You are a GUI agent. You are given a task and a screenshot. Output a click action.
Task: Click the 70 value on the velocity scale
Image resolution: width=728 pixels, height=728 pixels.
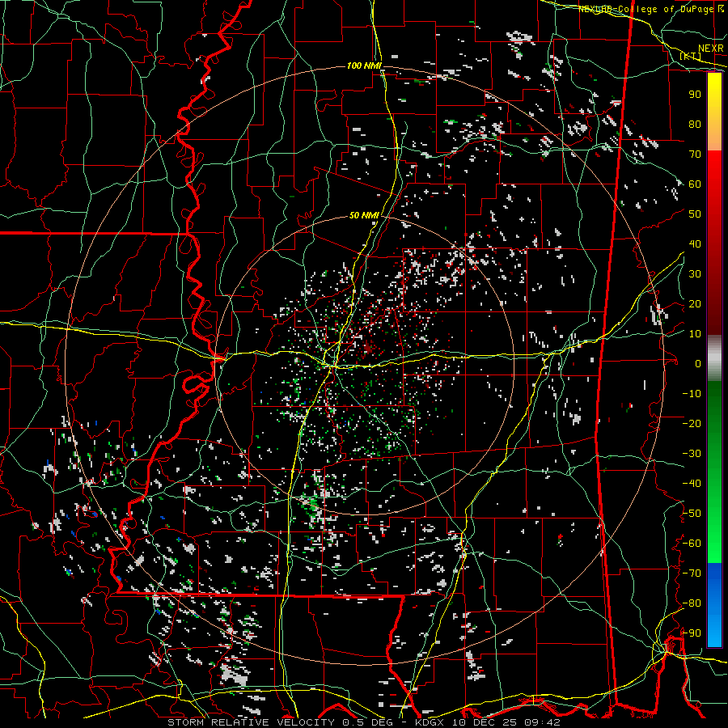[695, 154]
